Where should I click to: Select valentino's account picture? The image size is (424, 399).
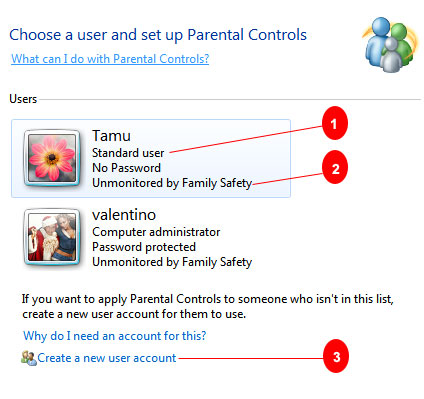point(52,237)
